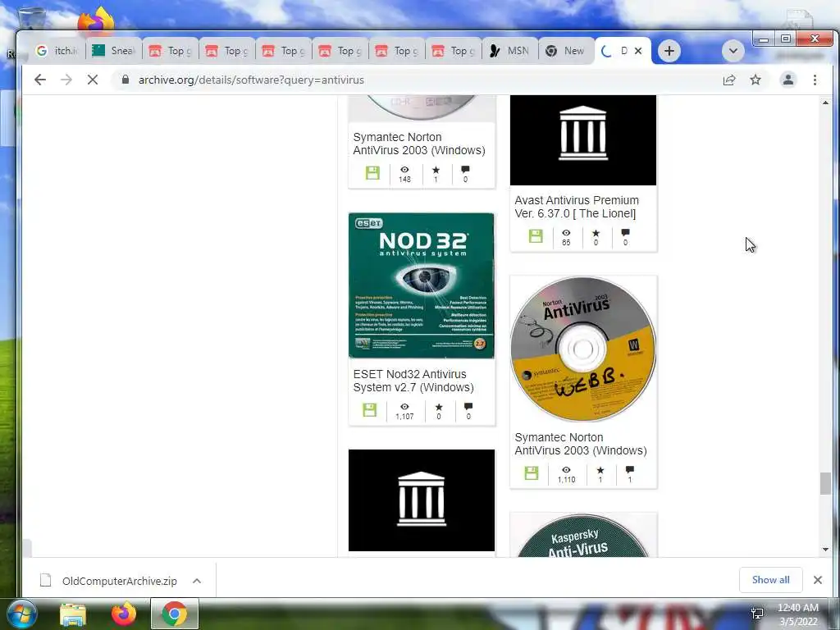Click the views eye on Norton 148-views card
Screen dimensions: 840x630
(x=404, y=170)
